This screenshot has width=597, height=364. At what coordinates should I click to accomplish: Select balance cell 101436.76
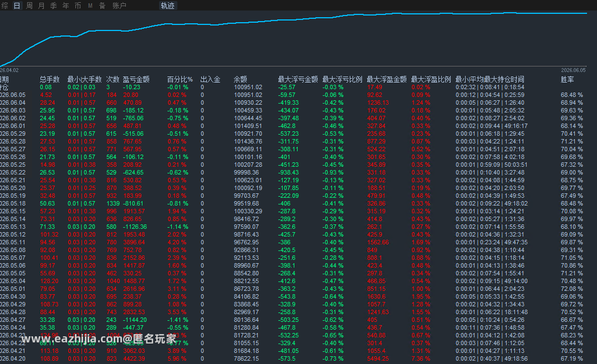pyautogui.click(x=248, y=141)
